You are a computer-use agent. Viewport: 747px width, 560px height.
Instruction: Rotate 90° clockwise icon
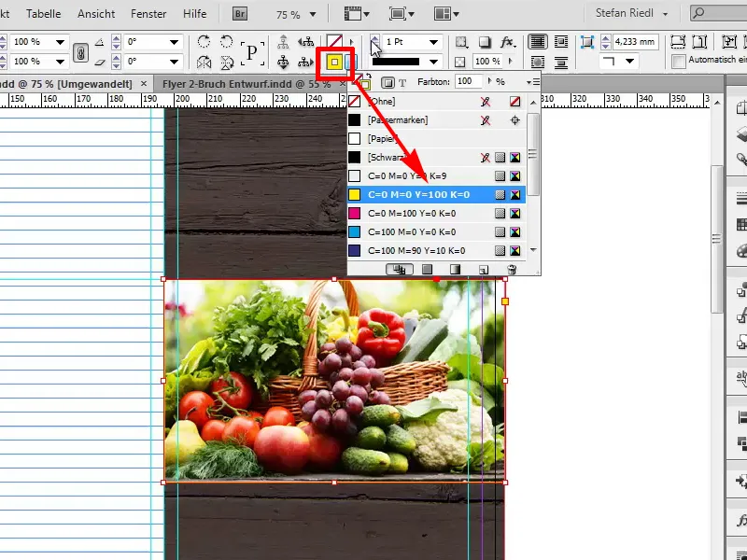[204, 41]
